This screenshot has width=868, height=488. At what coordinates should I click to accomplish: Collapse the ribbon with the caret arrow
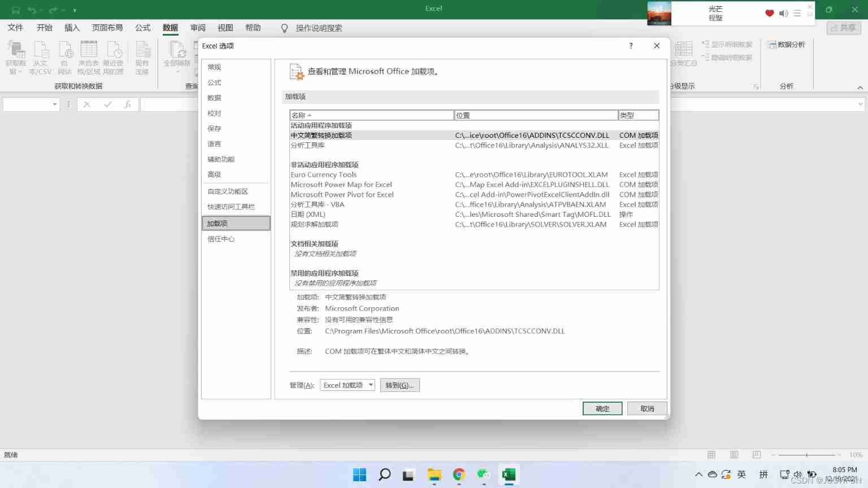point(860,88)
